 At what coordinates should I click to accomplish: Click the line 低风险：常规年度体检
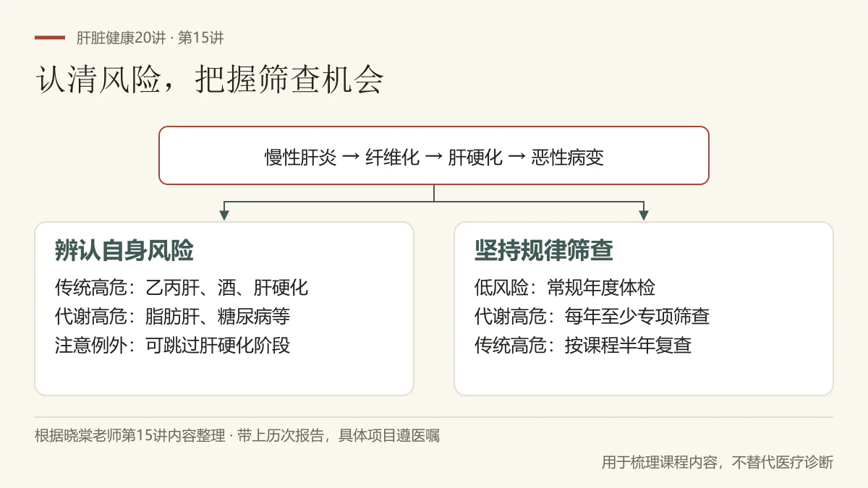pyautogui.click(x=565, y=287)
